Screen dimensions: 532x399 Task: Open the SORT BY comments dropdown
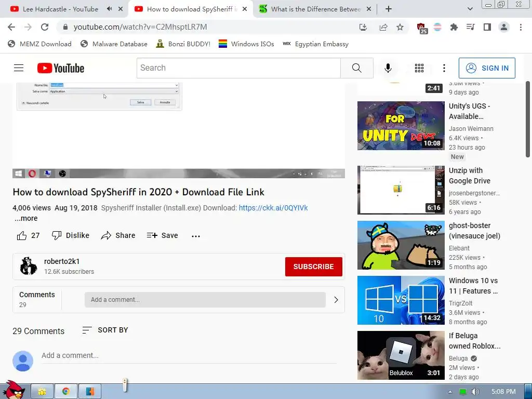pyautogui.click(x=105, y=330)
